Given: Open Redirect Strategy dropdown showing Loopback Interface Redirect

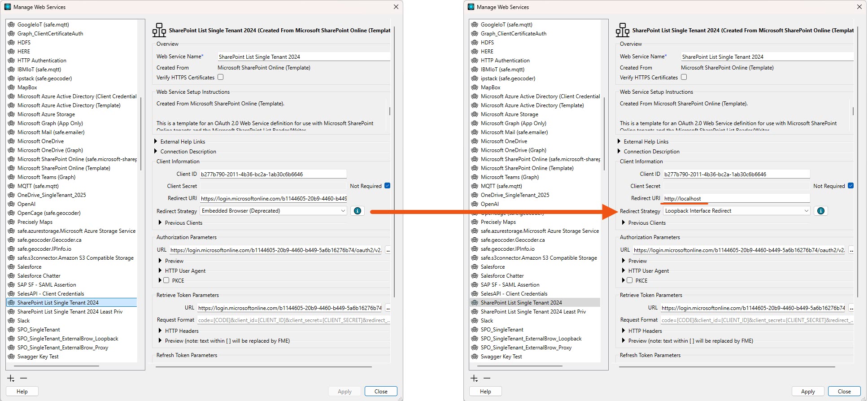Looking at the screenshot, I should click(737, 211).
